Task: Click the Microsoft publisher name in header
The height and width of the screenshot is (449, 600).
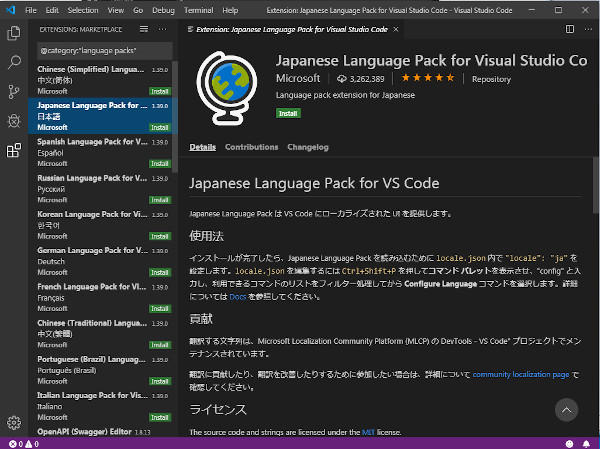Action: pyautogui.click(x=298, y=78)
